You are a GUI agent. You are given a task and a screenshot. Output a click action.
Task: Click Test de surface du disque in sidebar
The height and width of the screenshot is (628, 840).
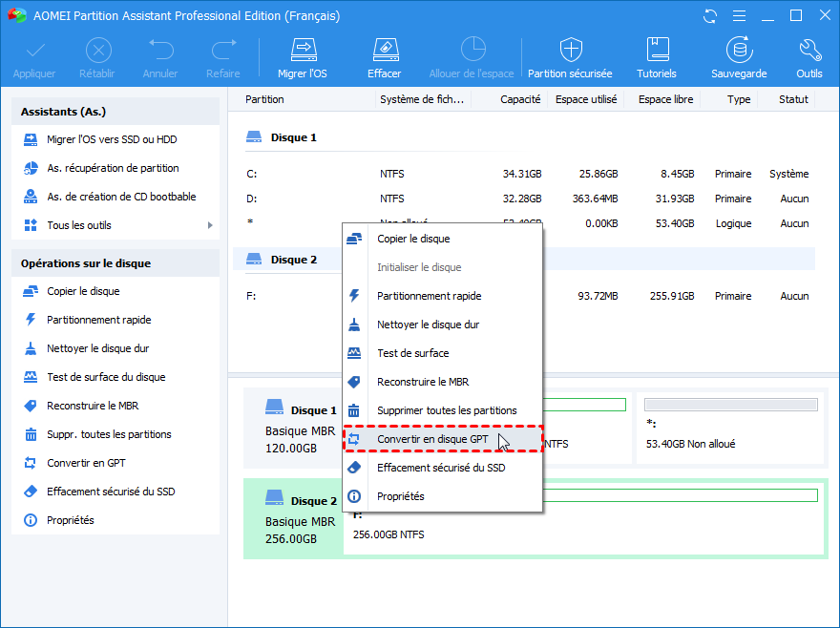click(106, 377)
